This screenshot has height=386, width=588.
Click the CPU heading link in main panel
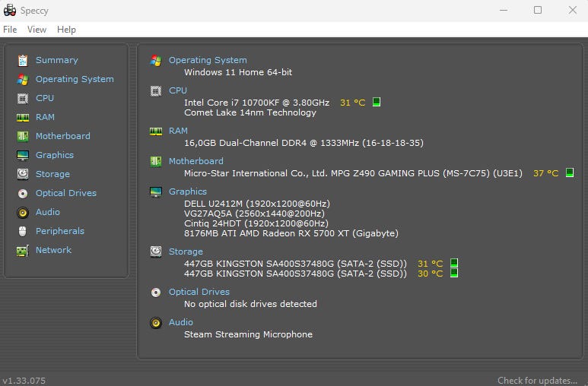[178, 90]
